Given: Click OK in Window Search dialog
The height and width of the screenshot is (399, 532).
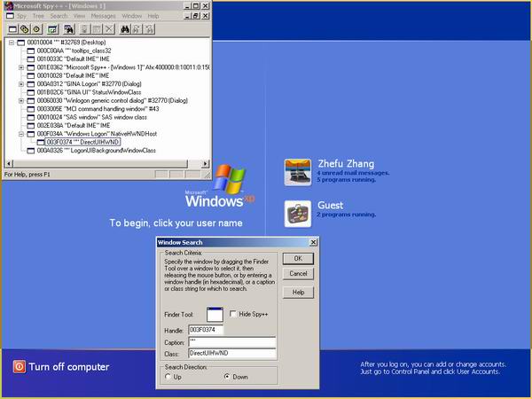Looking at the screenshot, I should click(x=298, y=259).
